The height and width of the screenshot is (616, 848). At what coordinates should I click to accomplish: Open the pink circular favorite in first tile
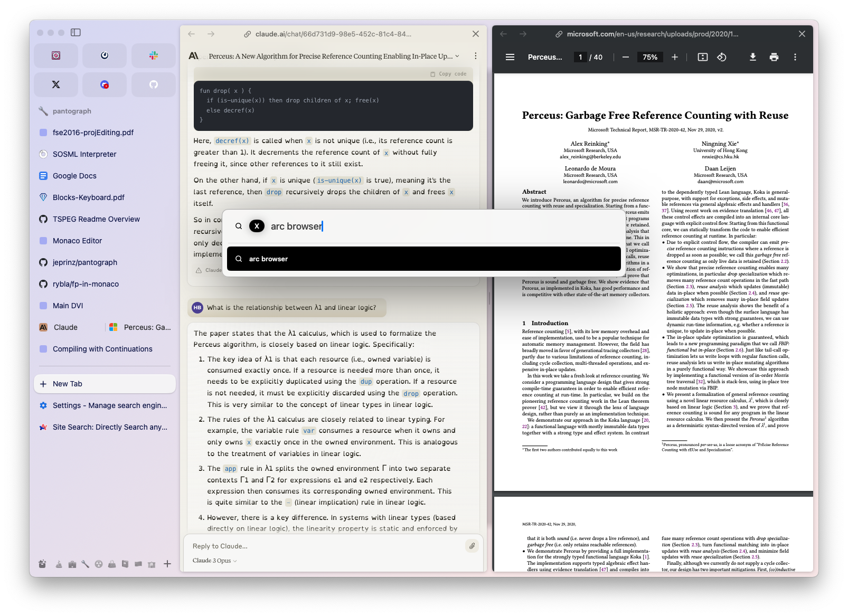pos(56,55)
